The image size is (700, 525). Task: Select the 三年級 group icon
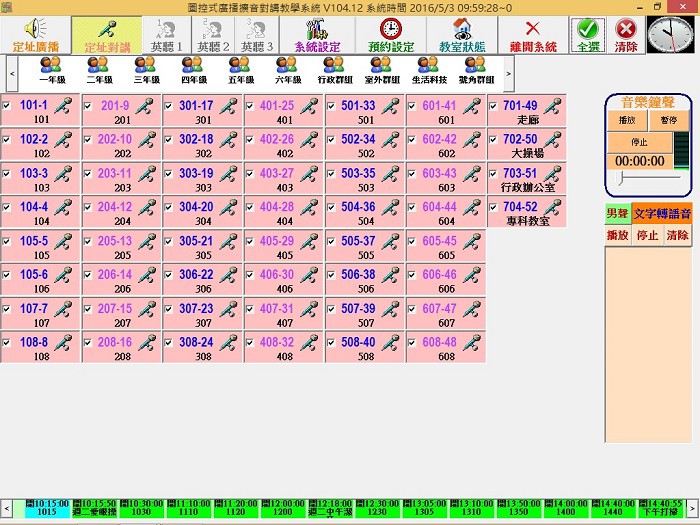coord(148,65)
